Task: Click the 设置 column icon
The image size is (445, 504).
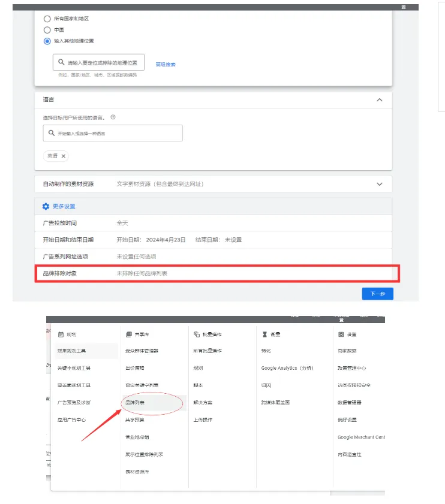Action: click(341, 334)
